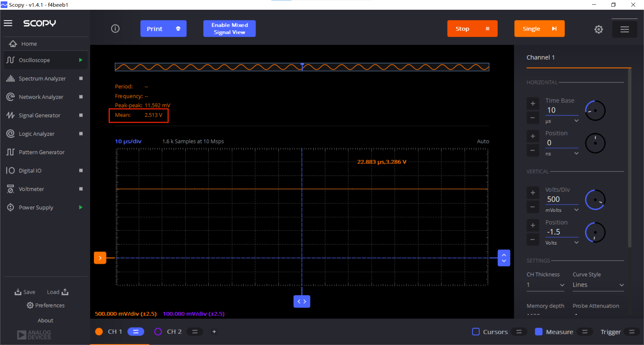Image resolution: width=644 pixels, height=345 pixels.
Task: Click the waveform overview preview strip
Action: coord(302,67)
